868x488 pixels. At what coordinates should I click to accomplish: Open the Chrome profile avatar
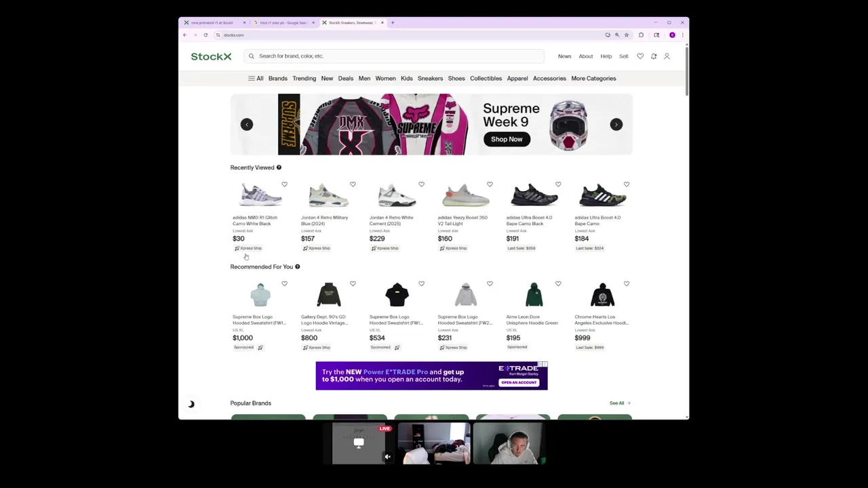(672, 35)
